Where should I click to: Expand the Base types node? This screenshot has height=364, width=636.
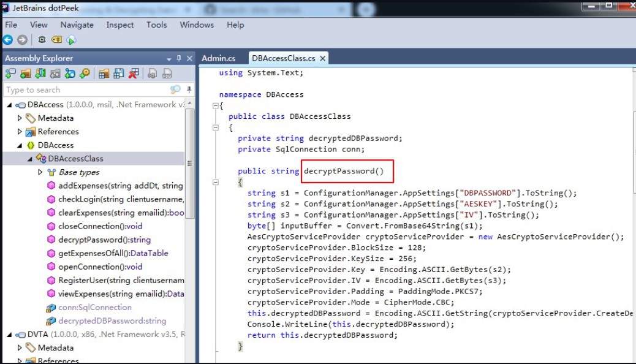(40, 172)
